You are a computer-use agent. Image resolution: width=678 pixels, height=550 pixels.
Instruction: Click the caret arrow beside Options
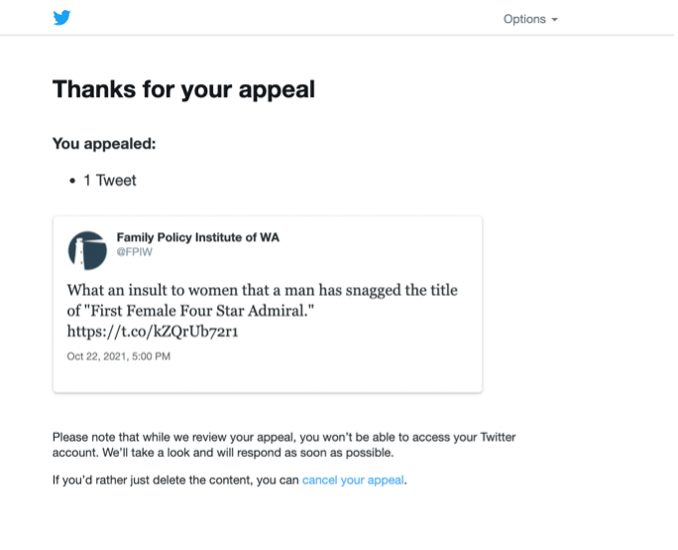[x=555, y=20]
